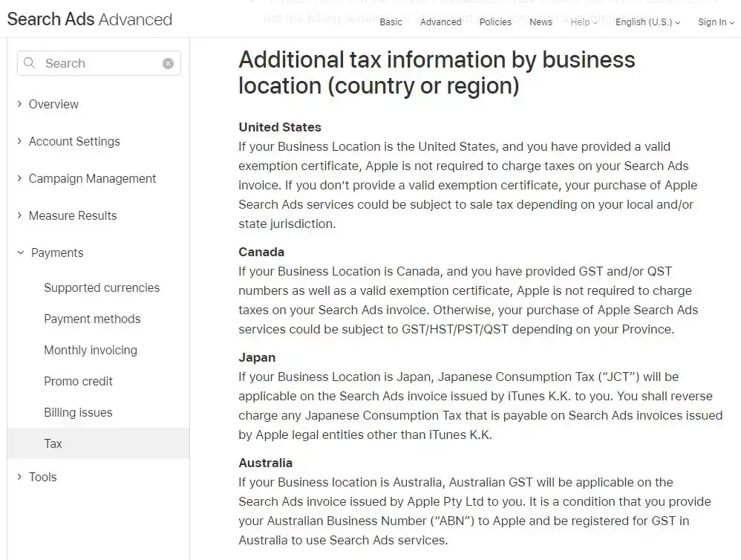Expand the Overview section chevron
This screenshot has height=560, width=741.
pos(20,104)
